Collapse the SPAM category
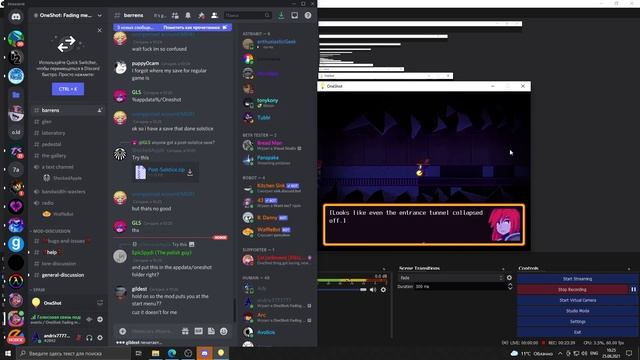 38,290
